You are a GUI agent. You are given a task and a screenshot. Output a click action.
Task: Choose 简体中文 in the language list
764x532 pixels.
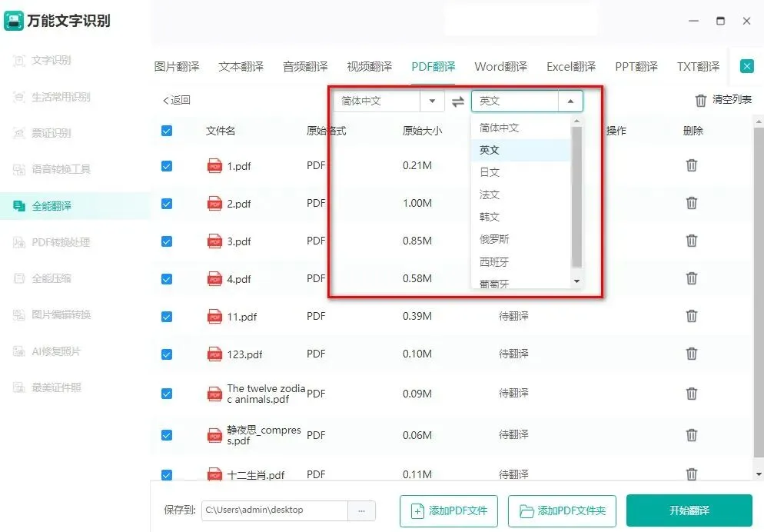click(520, 128)
